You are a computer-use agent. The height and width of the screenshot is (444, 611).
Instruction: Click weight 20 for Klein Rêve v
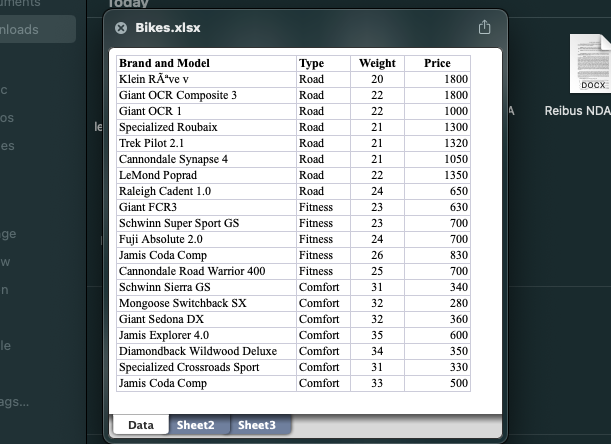point(377,79)
